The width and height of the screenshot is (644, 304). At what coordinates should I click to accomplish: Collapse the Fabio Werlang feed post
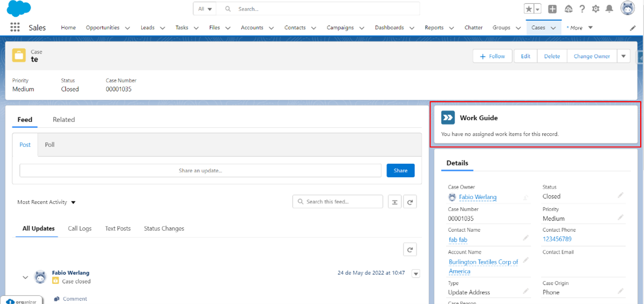pos(25,277)
